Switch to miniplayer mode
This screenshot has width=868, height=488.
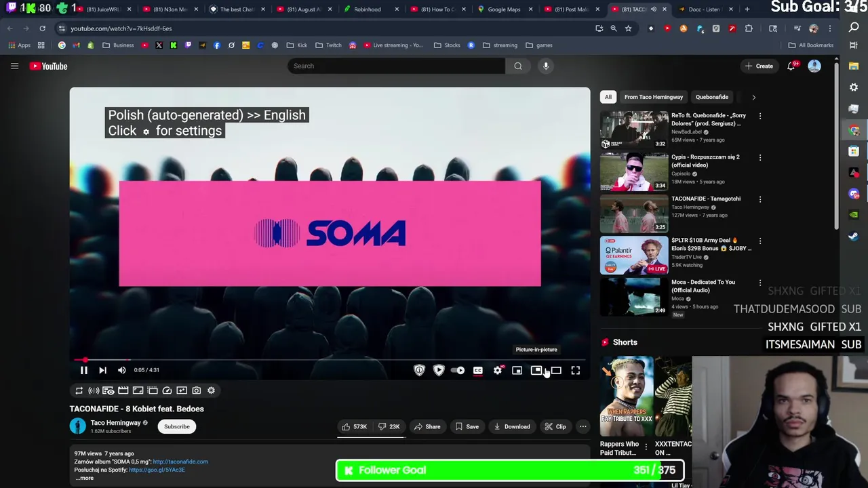517,370
